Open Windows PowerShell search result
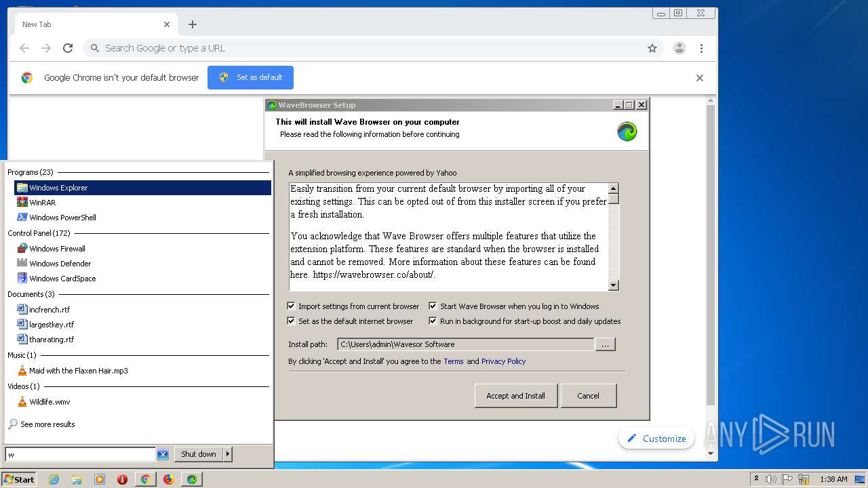868x488 pixels. coord(142,218)
